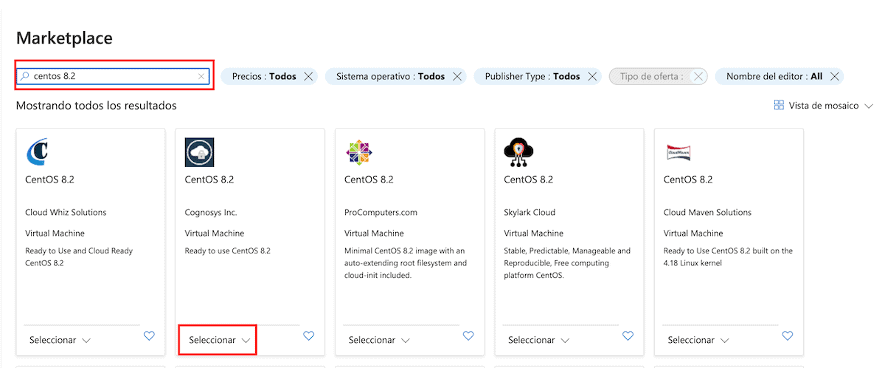
Task: Open Seleccionar dropdown for Cognosys Inc.
Action: (220, 340)
